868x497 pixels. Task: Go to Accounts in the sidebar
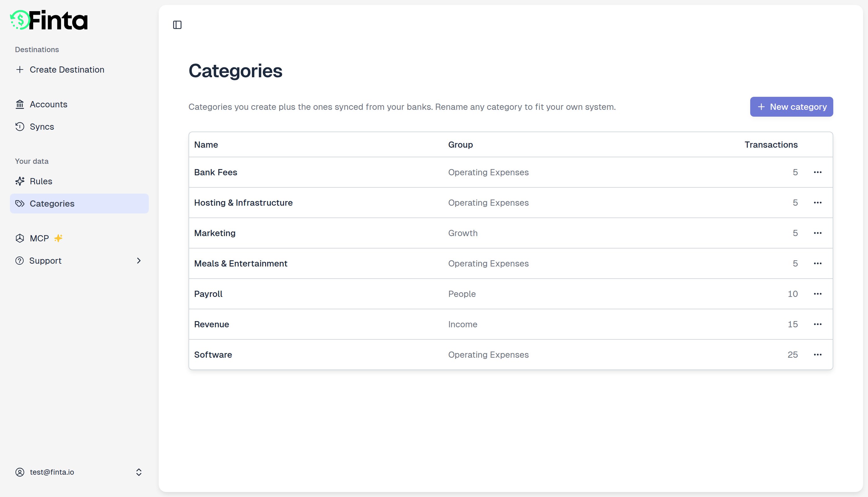pos(79,105)
